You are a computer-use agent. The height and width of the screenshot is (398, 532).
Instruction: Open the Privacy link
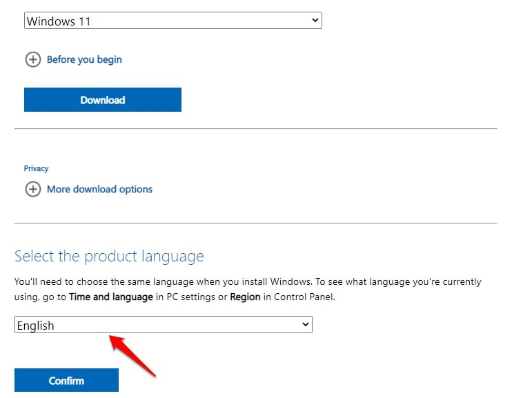coord(36,168)
